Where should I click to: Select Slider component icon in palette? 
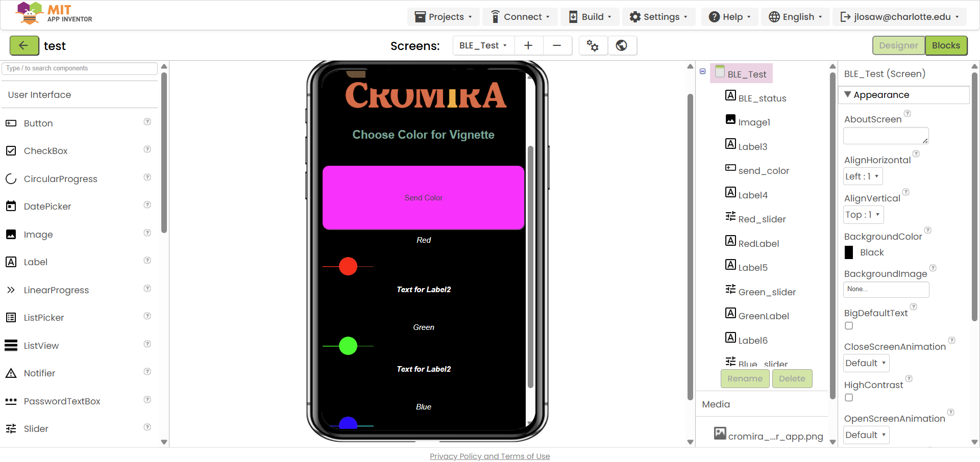coord(11,428)
